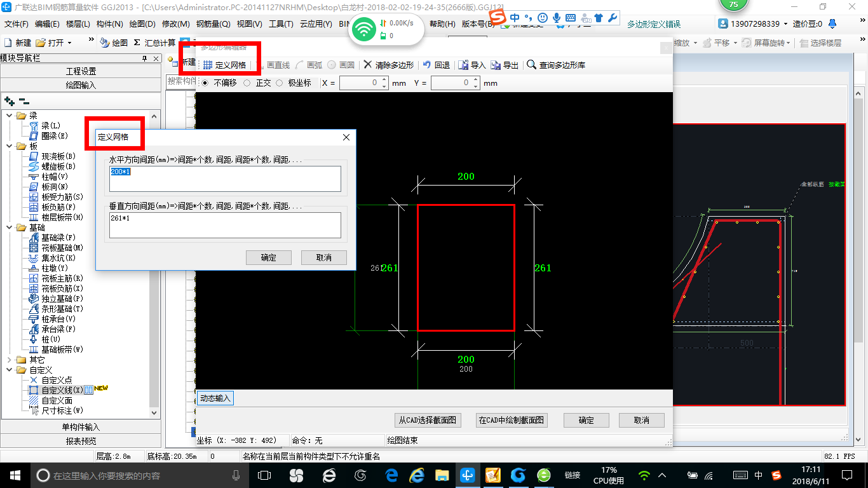Select the 螺旋板(B) spiral slab icon
Image resolution: width=868 pixels, height=488 pixels.
coord(34,166)
